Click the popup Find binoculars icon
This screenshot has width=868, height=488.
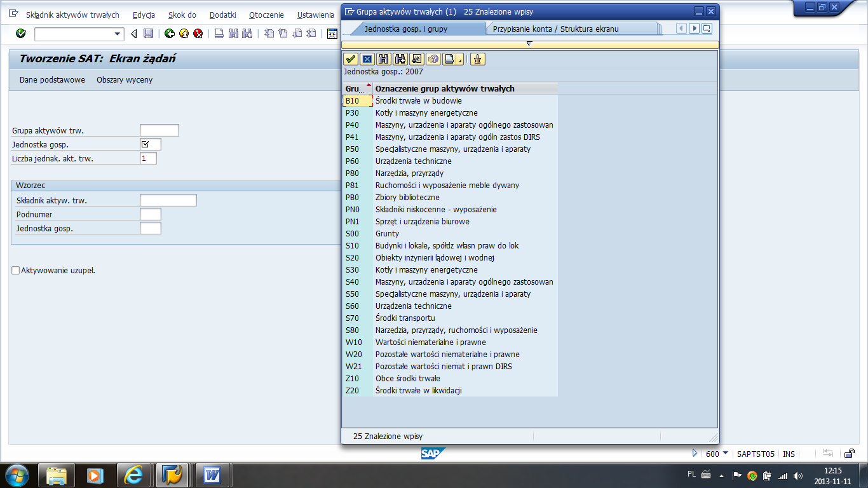click(x=384, y=59)
